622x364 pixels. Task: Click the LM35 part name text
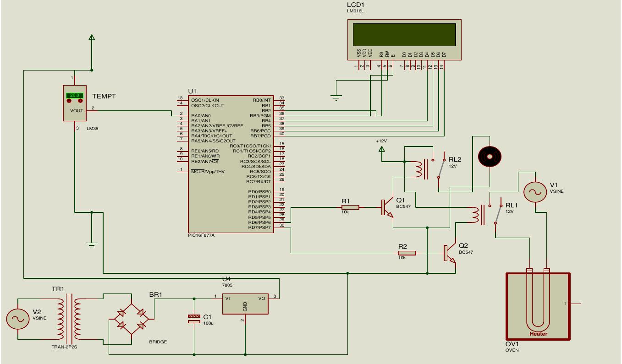pyautogui.click(x=92, y=129)
